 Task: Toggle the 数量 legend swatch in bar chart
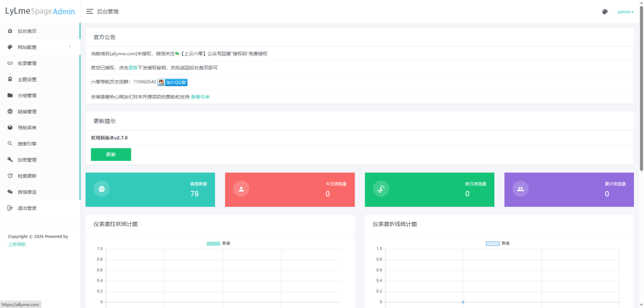(213, 243)
